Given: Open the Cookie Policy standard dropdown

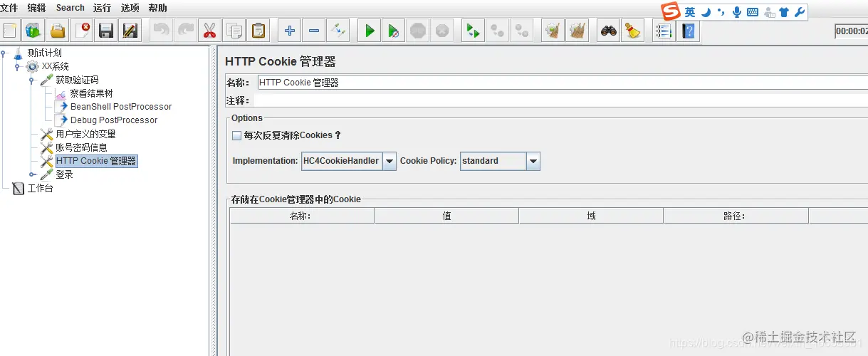Looking at the screenshot, I should [x=533, y=161].
